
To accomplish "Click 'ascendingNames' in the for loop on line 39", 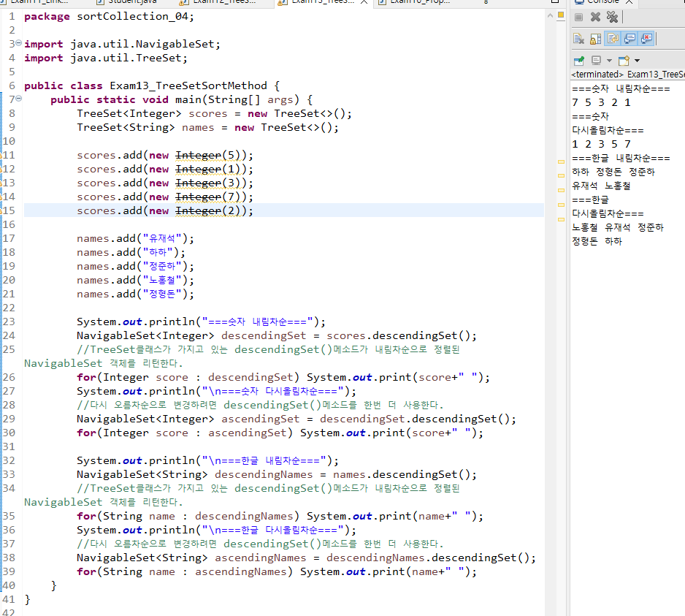I will (x=241, y=572).
